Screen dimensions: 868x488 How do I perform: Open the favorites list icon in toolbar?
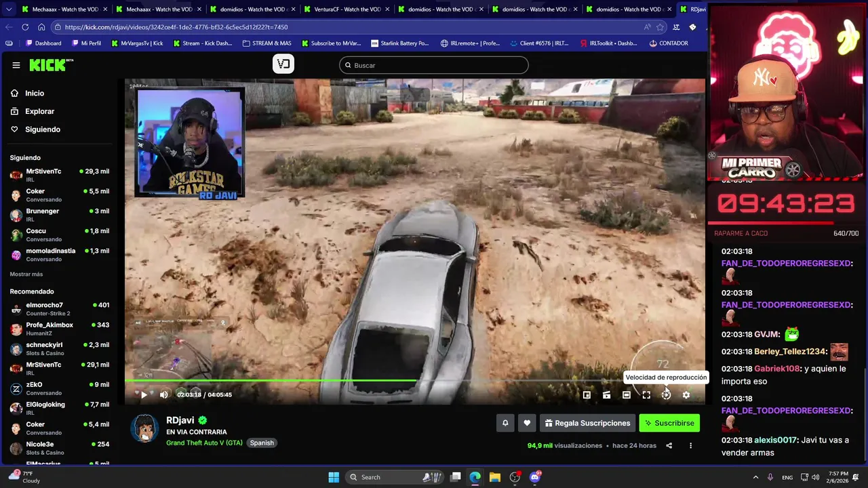point(676,27)
